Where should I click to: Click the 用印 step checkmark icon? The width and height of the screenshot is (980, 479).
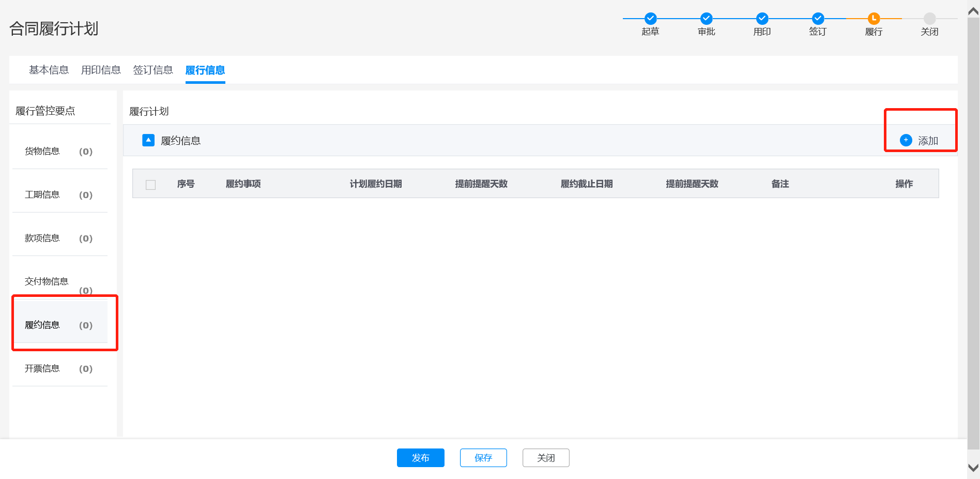coord(762,19)
